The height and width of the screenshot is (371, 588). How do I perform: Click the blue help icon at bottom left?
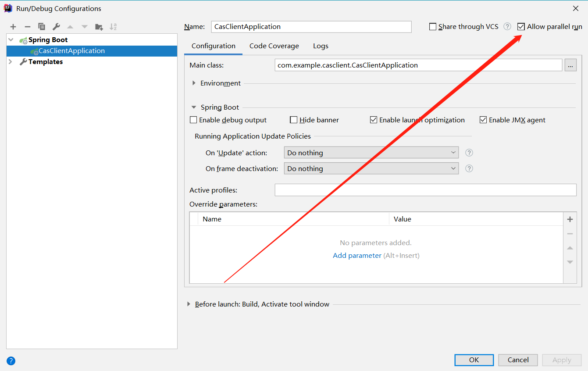[x=11, y=361]
